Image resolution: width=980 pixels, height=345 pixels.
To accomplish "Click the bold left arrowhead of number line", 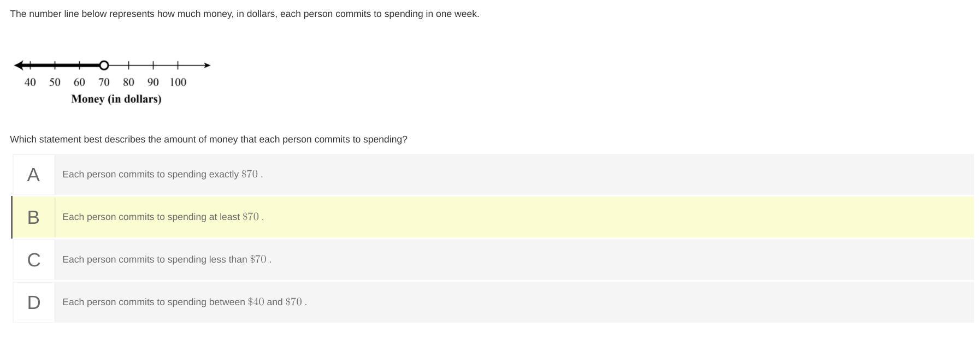I will [x=20, y=66].
